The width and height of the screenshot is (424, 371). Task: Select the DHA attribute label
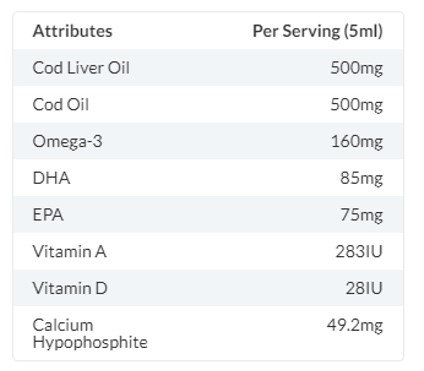tap(51, 178)
